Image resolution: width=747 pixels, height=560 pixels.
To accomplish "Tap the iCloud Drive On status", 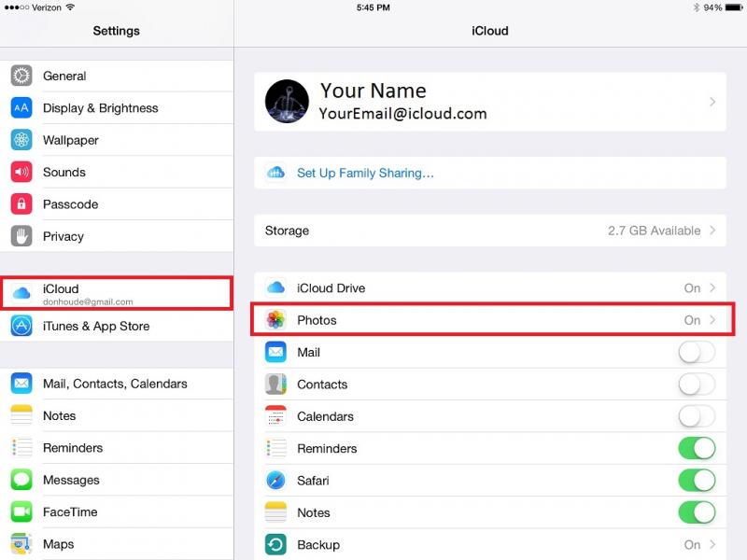I will [692, 288].
